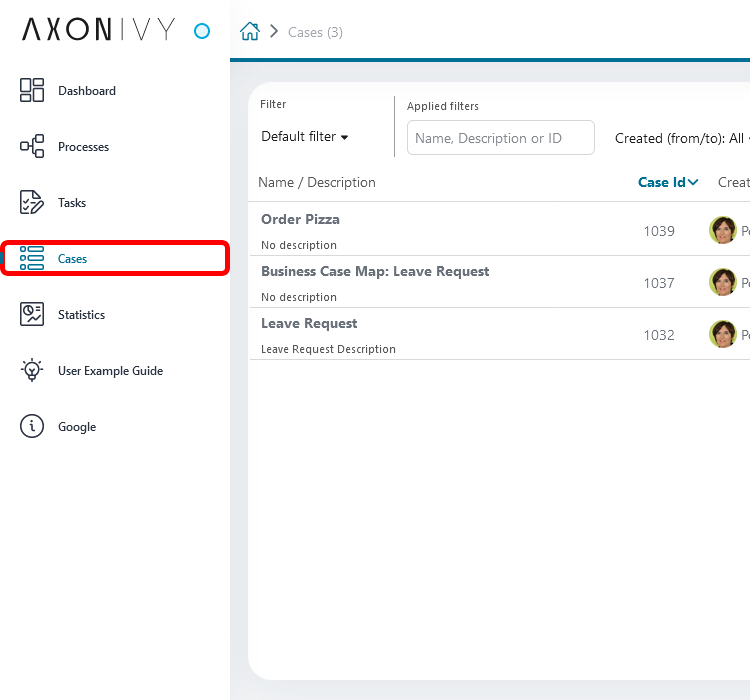Open the Tasks checklist icon
This screenshot has width=750, height=700.
click(x=32, y=202)
